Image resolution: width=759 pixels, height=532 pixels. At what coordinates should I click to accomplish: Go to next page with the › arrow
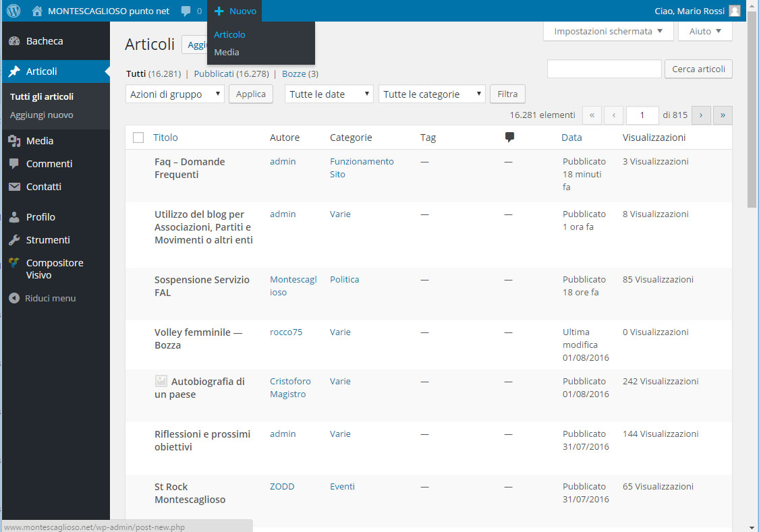[x=701, y=115]
